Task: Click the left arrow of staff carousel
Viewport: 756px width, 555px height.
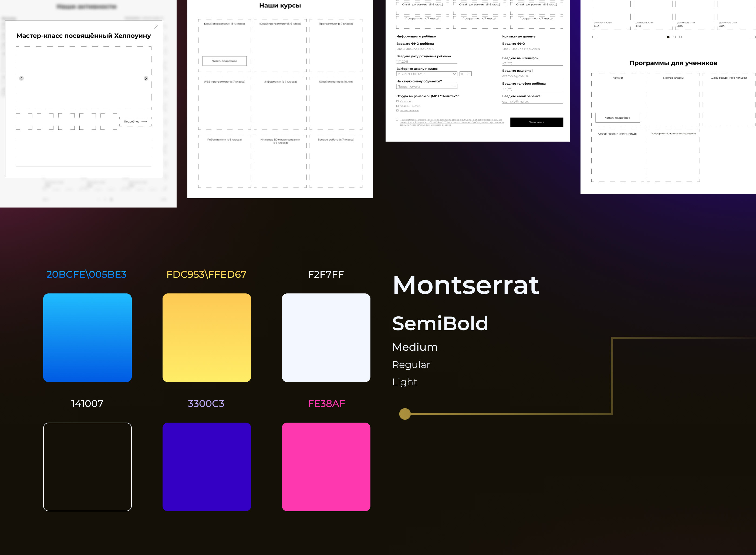Action: coord(594,37)
